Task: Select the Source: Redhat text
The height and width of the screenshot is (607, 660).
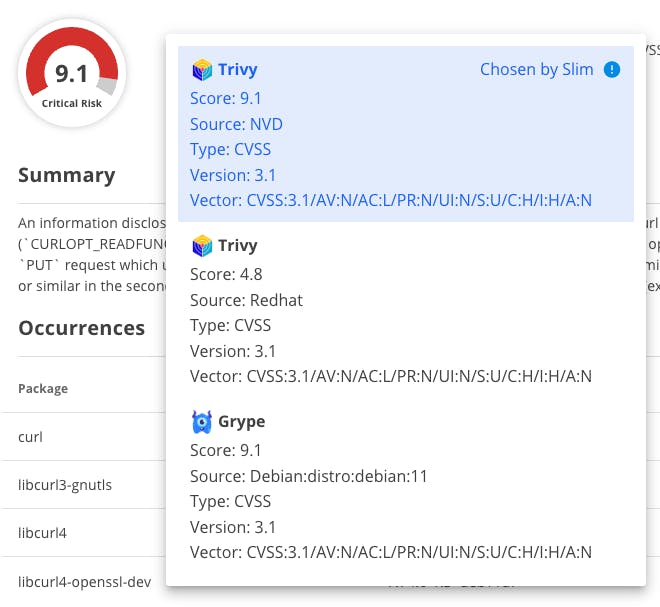Action: [x=246, y=300]
